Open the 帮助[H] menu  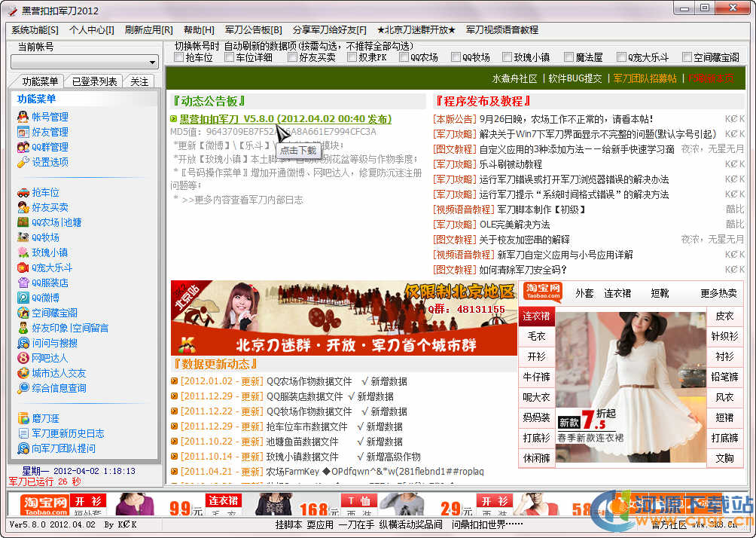point(199,30)
